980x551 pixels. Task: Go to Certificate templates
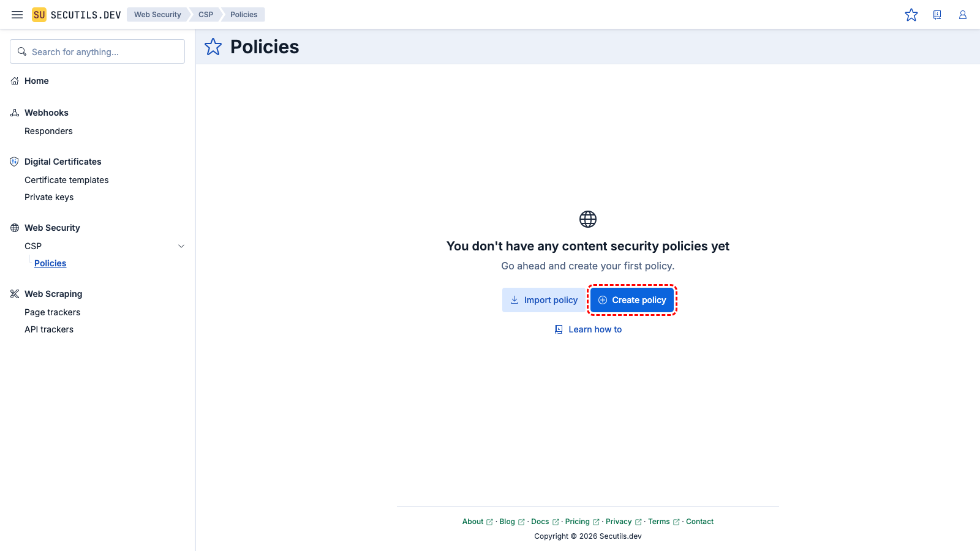66,180
